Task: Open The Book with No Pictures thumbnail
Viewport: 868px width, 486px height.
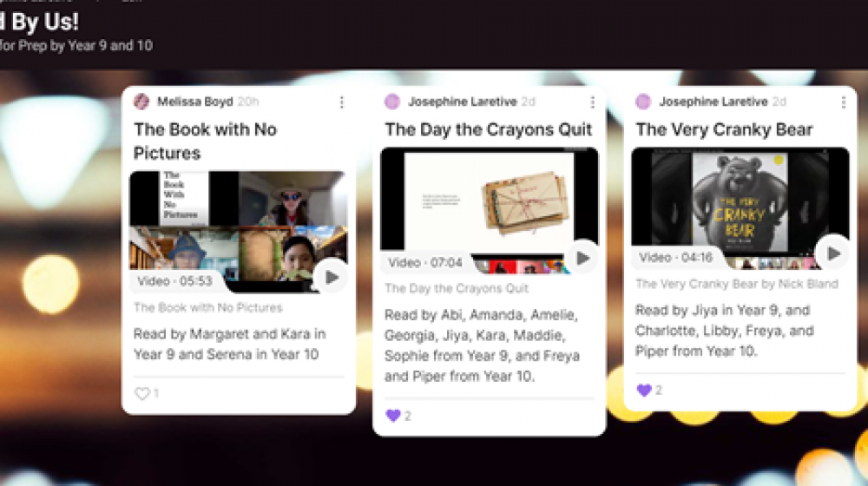Action: click(239, 232)
